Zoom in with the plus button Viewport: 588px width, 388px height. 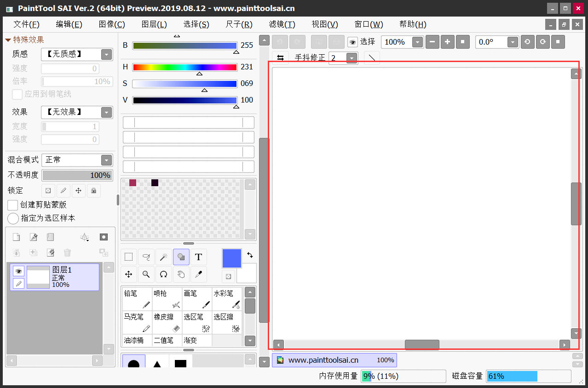pyautogui.click(x=447, y=42)
